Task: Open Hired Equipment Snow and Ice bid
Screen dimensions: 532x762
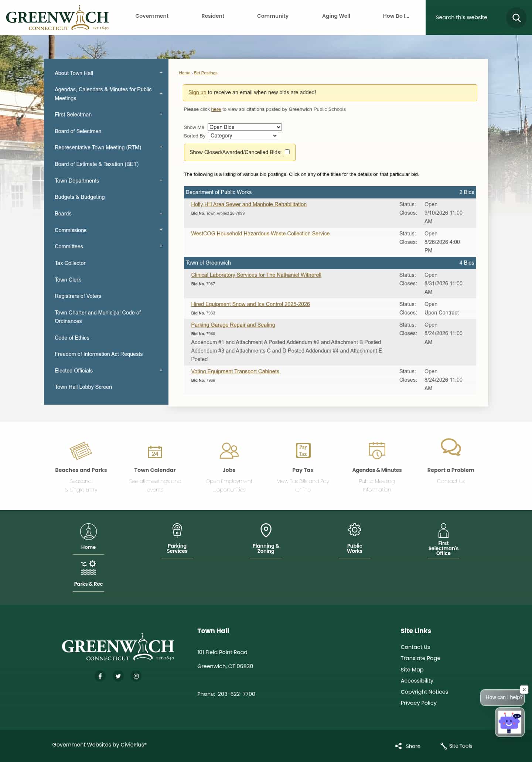Action: (x=250, y=304)
